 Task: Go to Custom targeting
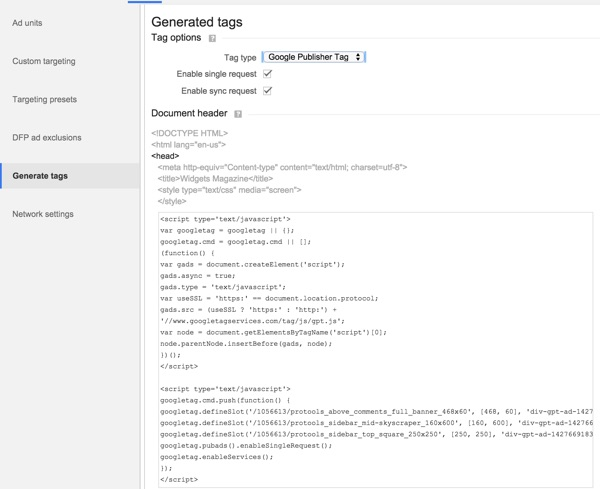(x=44, y=61)
